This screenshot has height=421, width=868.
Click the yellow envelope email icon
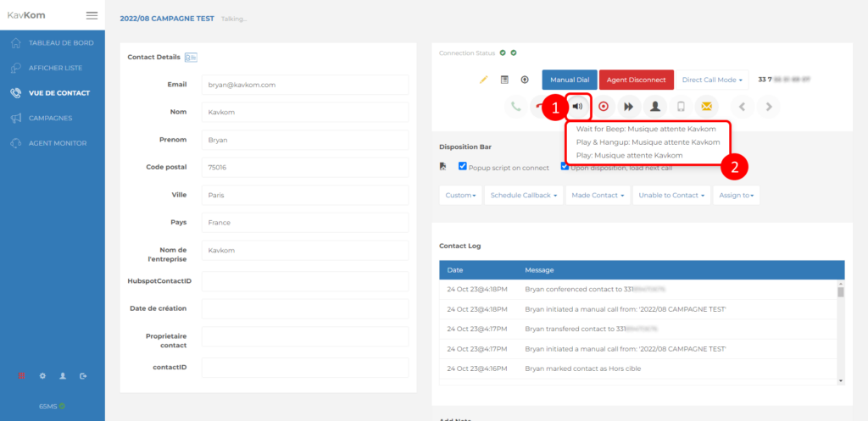pyautogui.click(x=705, y=107)
